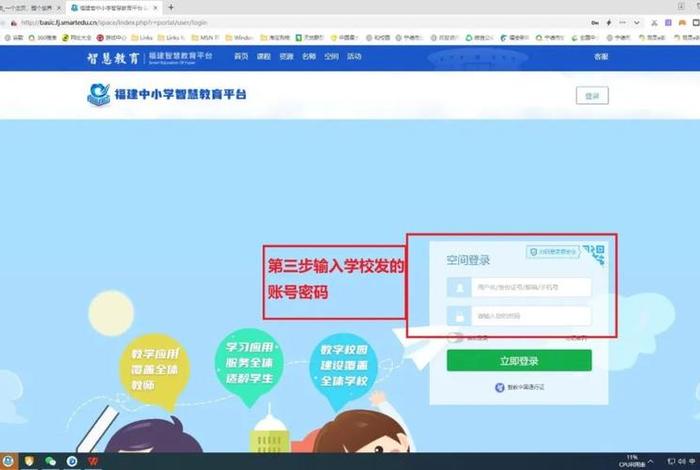
Task: Click the purple extension toolbar icon
Action: coord(668,23)
